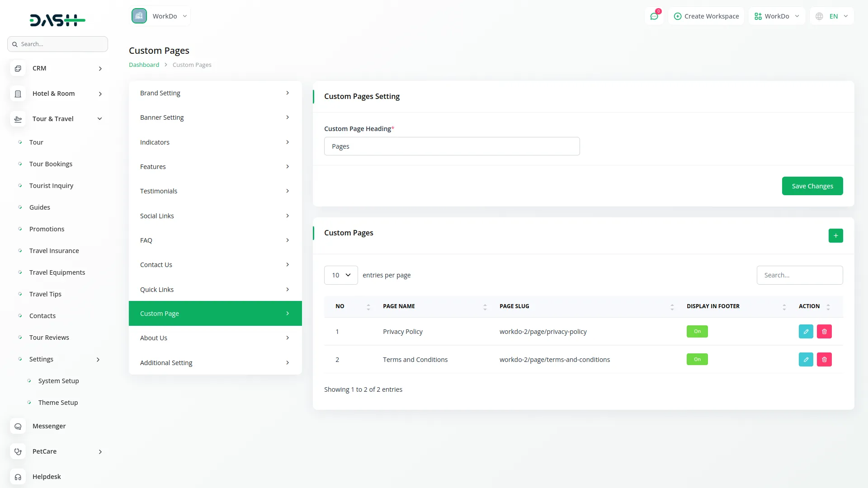
Task: Collapse the Tour & Travel sidebar menu
Action: click(100, 119)
